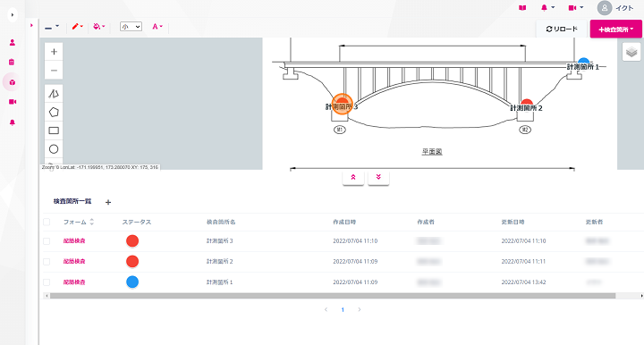The height and width of the screenshot is (345, 644).
Task: Collapse the map panel upward
Action: pyautogui.click(x=353, y=177)
